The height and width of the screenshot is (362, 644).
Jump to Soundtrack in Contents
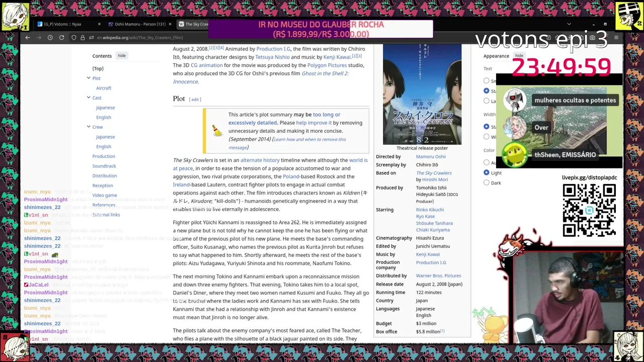click(104, 166)
